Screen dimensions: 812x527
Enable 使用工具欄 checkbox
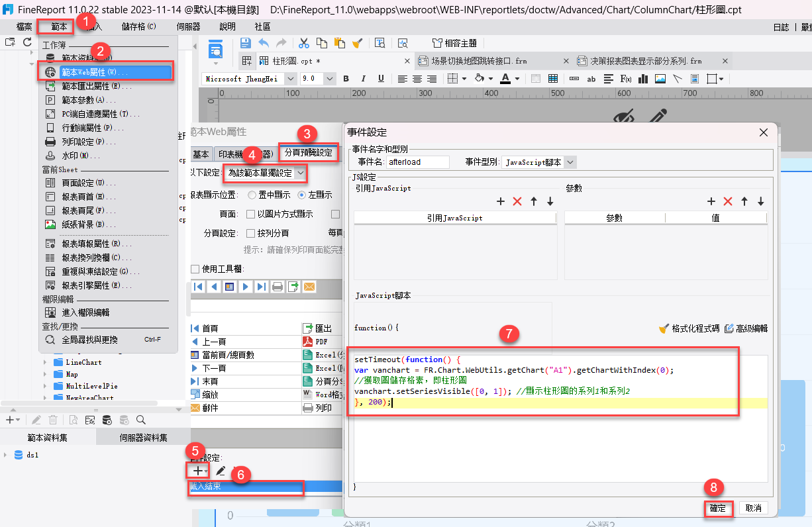(x=195, y=269)
